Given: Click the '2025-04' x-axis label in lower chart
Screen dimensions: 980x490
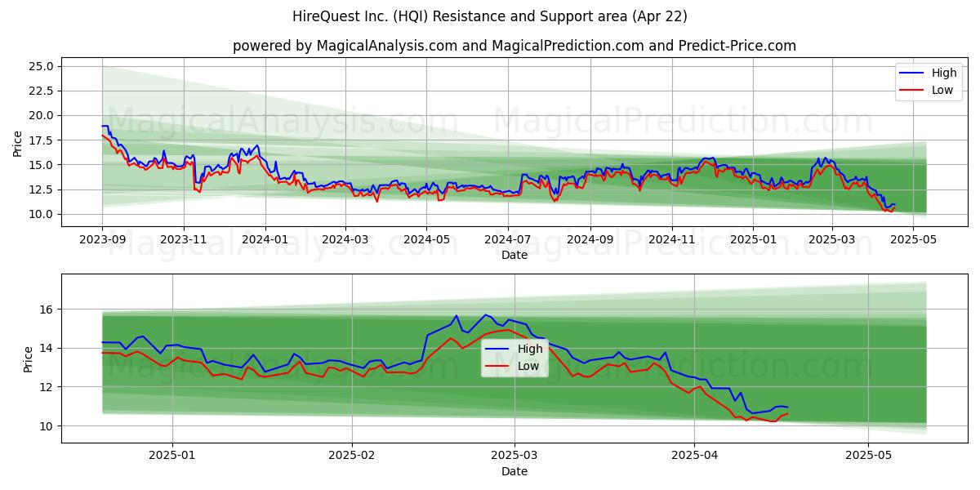Looking at the screenshot, I should coord(694,457).
